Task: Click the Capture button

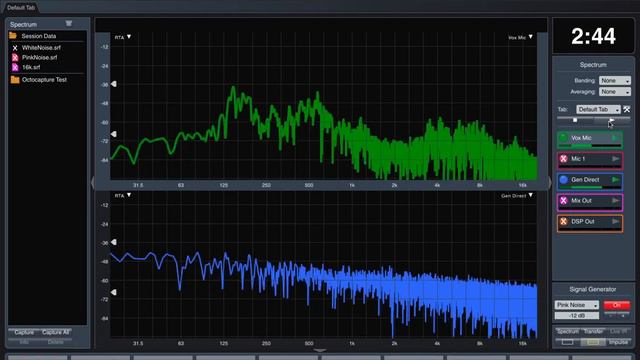Action: coord(24,332)
